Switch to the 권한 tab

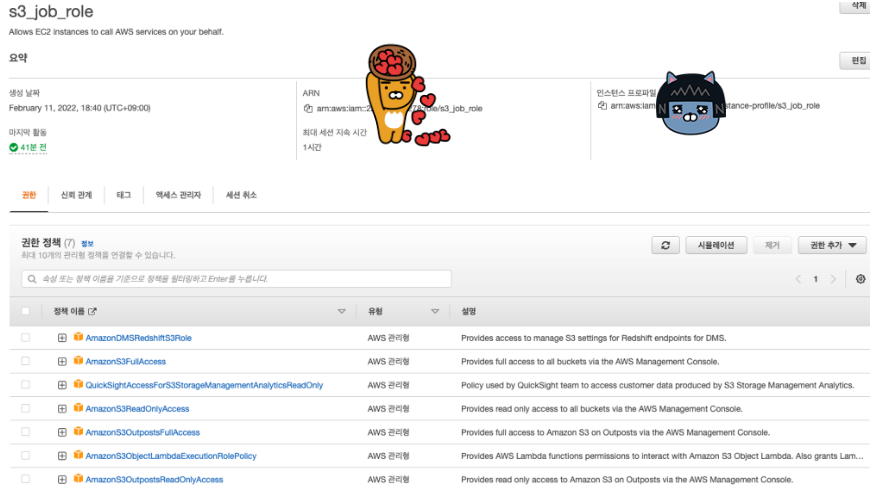point(28,195)
